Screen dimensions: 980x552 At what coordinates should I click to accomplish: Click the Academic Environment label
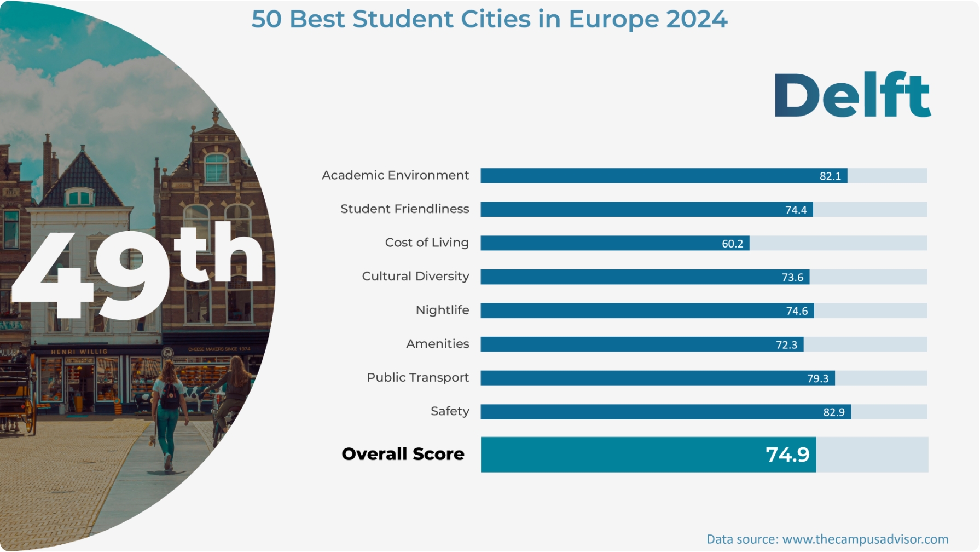(x=395, y=175)
